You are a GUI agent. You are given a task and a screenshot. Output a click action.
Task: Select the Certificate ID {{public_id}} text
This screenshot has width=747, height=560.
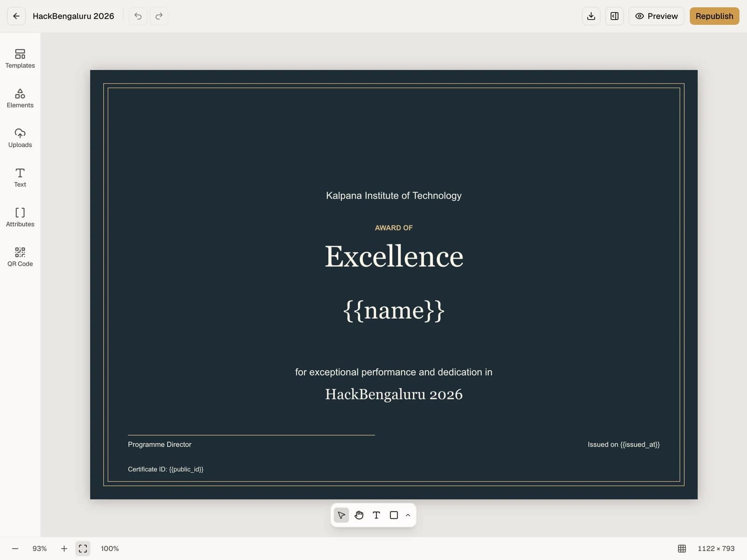tap(166, 469)
